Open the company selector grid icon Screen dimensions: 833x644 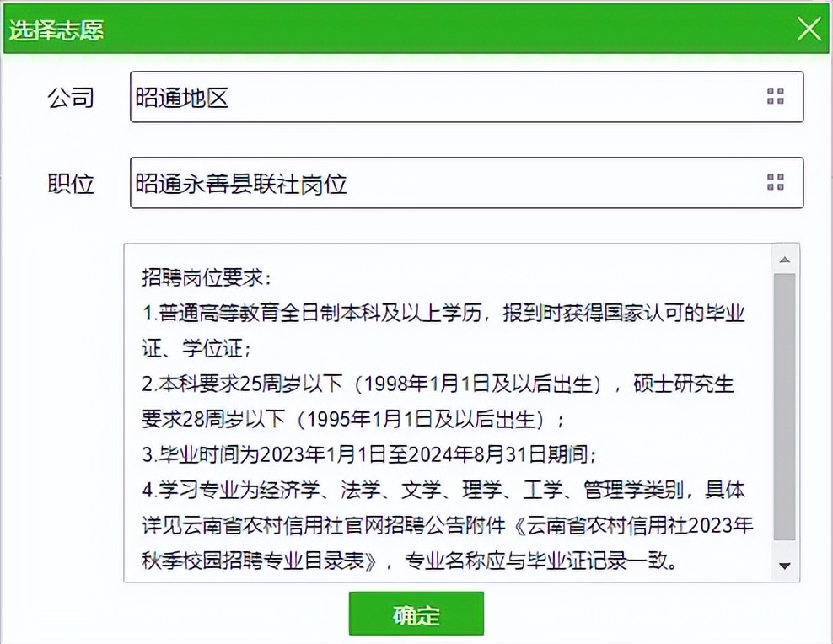[x=775, y=97]
